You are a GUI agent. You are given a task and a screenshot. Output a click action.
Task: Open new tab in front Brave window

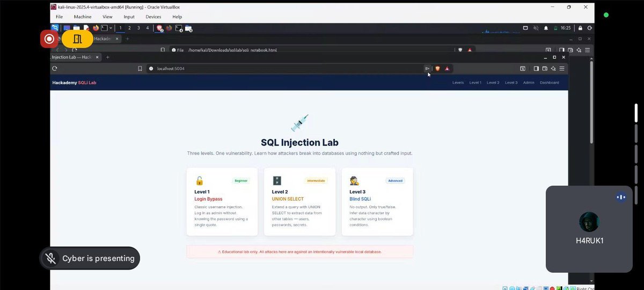click(x=107, y=57)
